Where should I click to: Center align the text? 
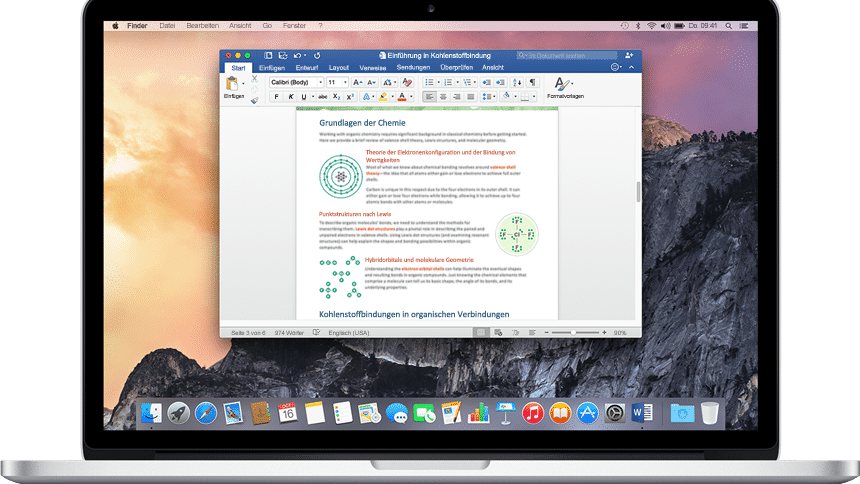tap(443, 97)
